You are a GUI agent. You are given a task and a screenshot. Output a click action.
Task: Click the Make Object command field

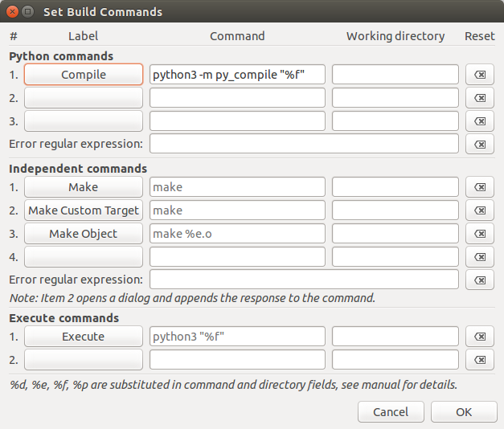tap(237, 234)
